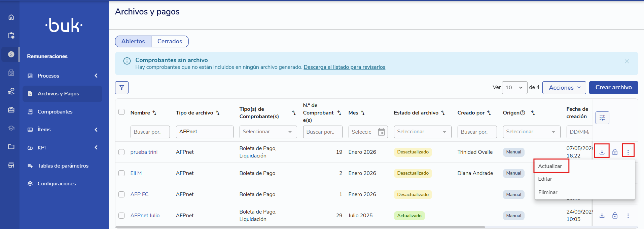Sort by the Origen column
Viewport: 644px width, 229px height.
tap(533, 113)
